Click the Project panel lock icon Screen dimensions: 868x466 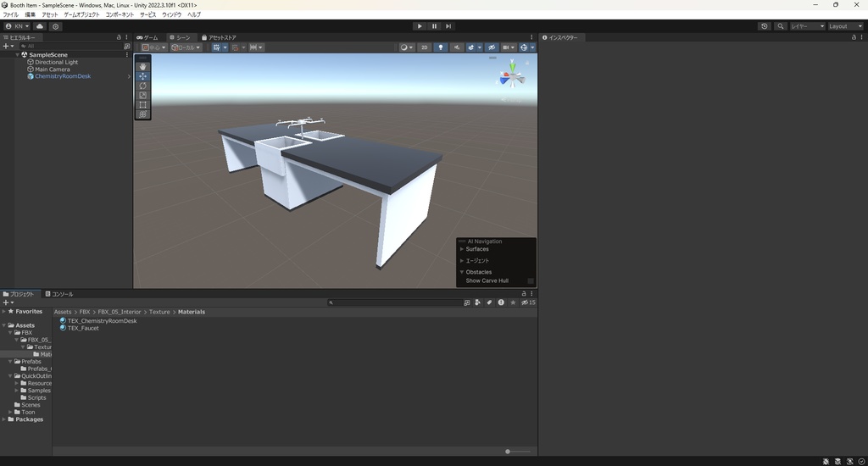click(x=524, y=294)
